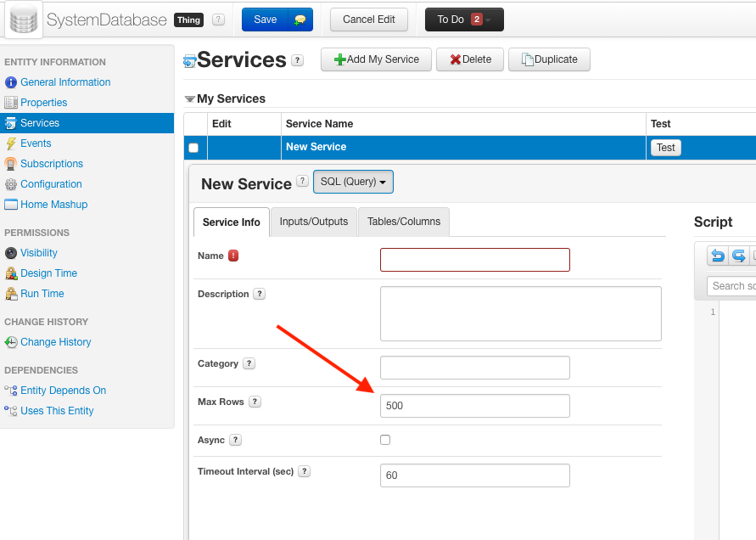This screenshot has height=540, width=756.
Task: Open Services in the sidebar menu
Action: (x=87, y=123)
